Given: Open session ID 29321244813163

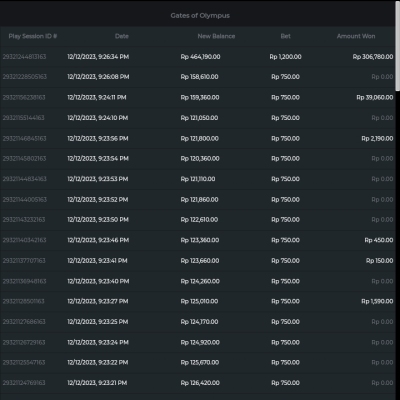Looking at the screenshot, I should tap(24, 57).
